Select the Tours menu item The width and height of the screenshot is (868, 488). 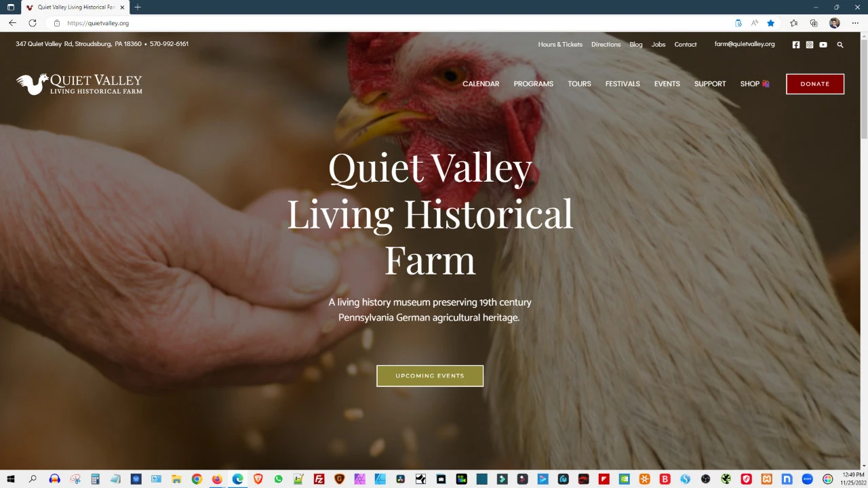[579, 84]
